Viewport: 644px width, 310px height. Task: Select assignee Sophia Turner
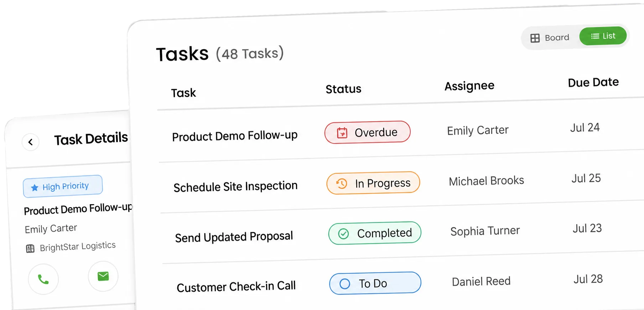pyautogui.click(x=485, y=231)
